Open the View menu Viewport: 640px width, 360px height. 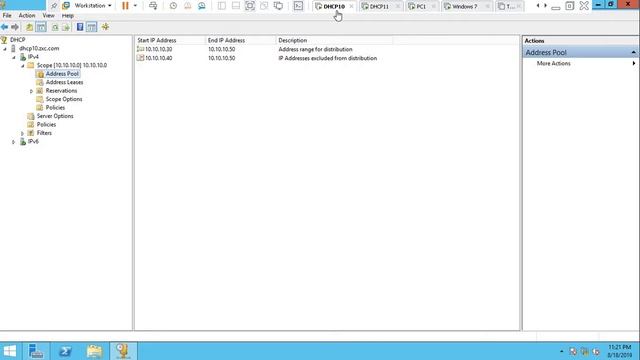coord(49,16)
